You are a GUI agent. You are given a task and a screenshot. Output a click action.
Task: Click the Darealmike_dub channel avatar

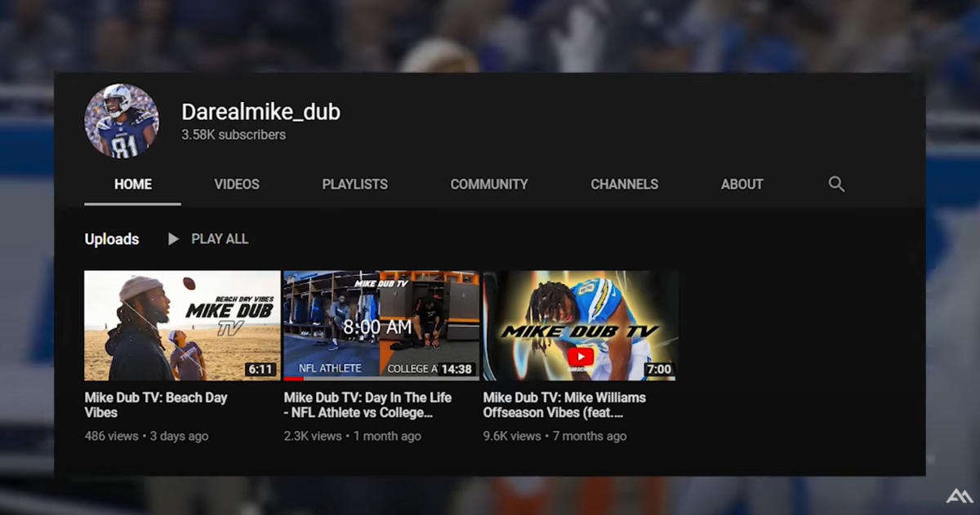[122, 121]
